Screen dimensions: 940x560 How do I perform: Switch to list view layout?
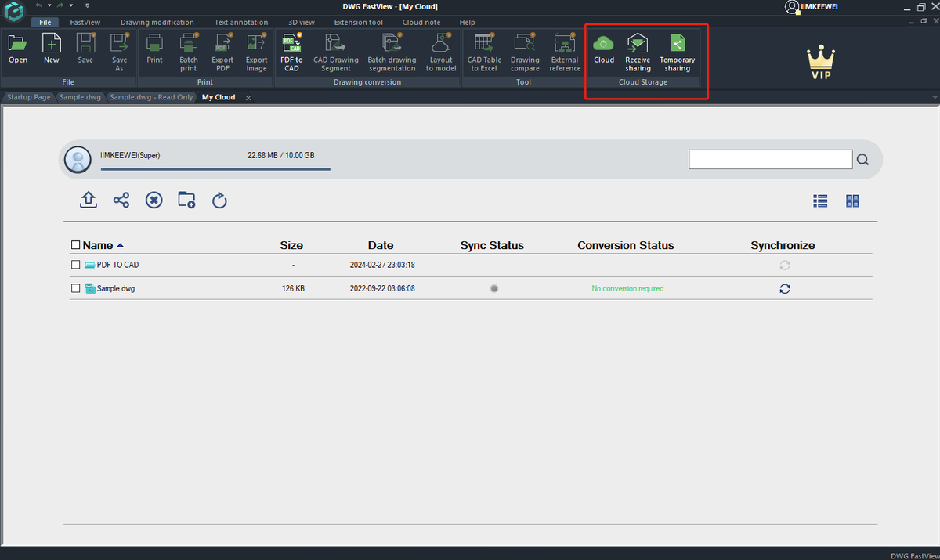click(x=820, y=201)
